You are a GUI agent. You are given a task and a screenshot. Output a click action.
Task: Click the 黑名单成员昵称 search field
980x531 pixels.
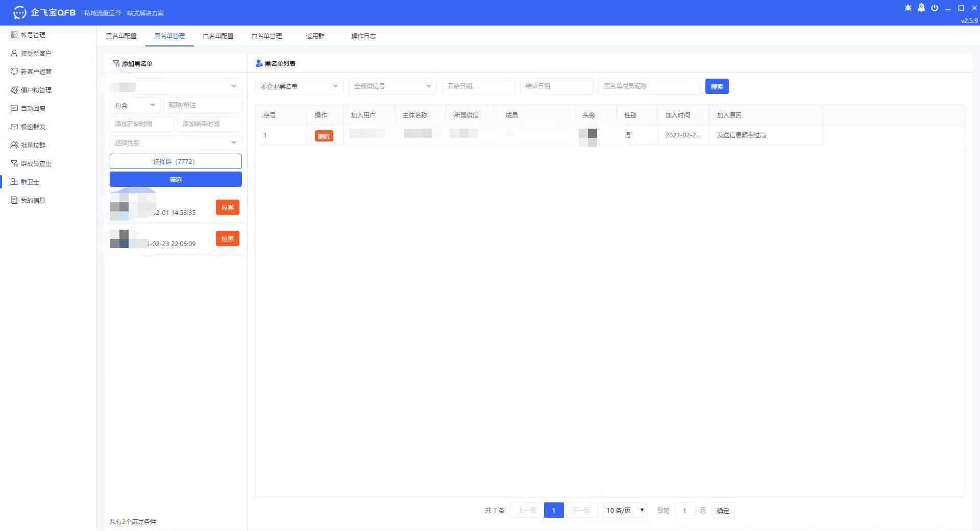[649, 86]
